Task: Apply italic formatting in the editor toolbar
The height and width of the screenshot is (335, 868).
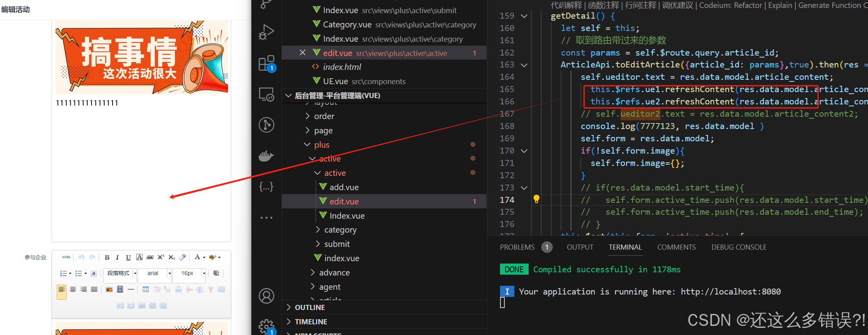Action: [117, 257]
